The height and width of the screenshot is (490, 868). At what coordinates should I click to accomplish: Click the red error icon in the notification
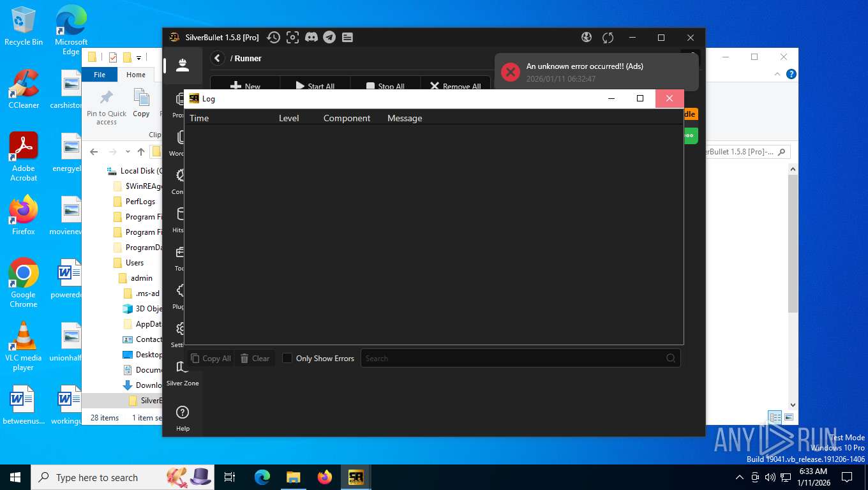click(x=511, y=72)
